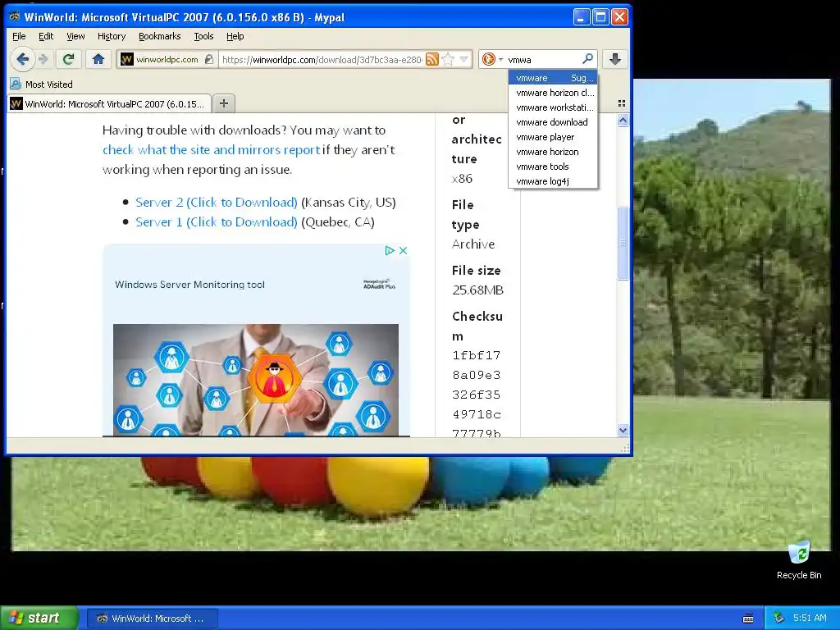Click Server 1 (Click to Download) link
The height and width of the screenshot is (630, 840).
(x=217, y=221)
